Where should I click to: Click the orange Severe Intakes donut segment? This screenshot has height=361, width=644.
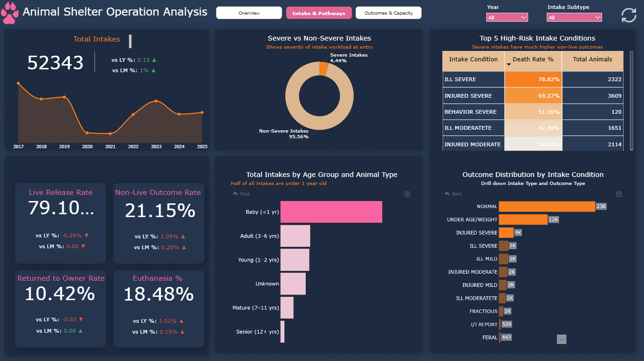pos(323,69)
